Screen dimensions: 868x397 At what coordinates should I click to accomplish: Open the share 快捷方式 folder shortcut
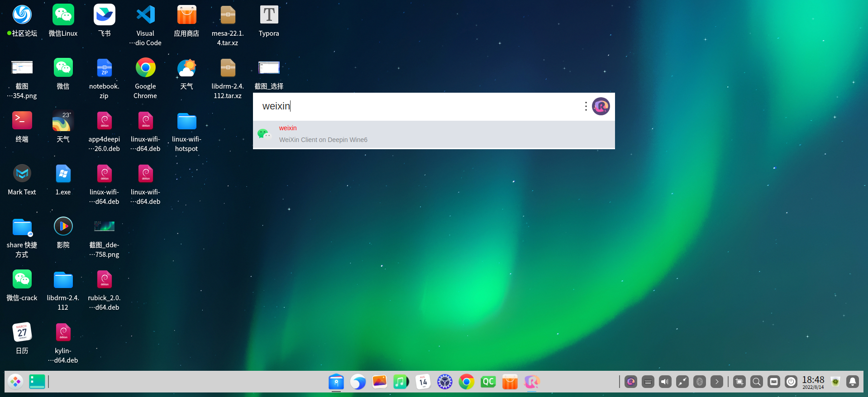point(22,237)
